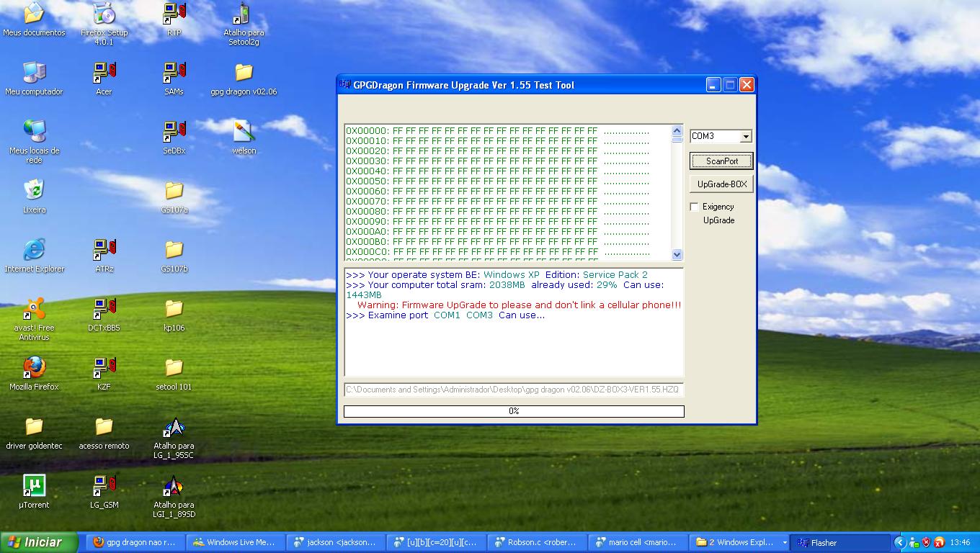Image resolution: width=980 pixels, height=553 pixels.
Task: Click the 0% upgrade progress bar
Action: tap(513, 411)
